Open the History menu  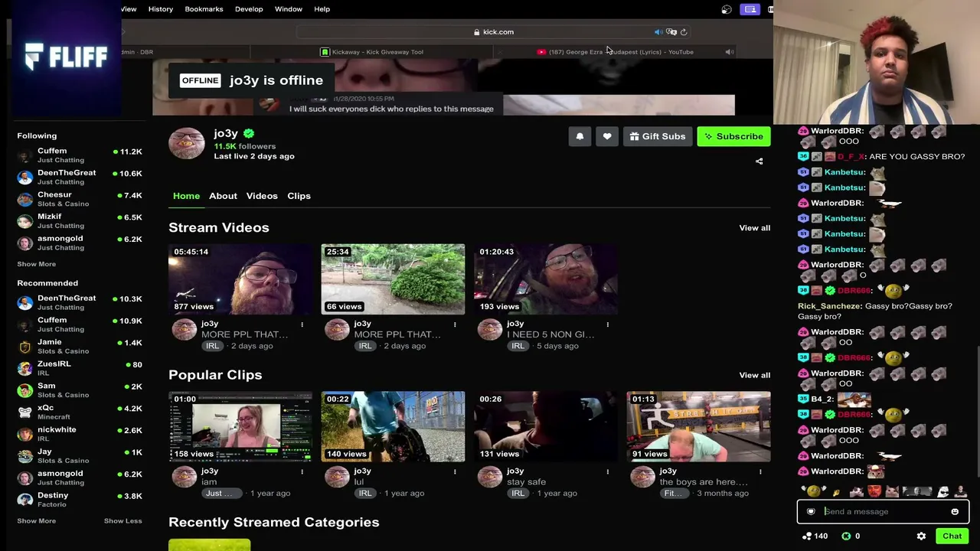point(161,9)
